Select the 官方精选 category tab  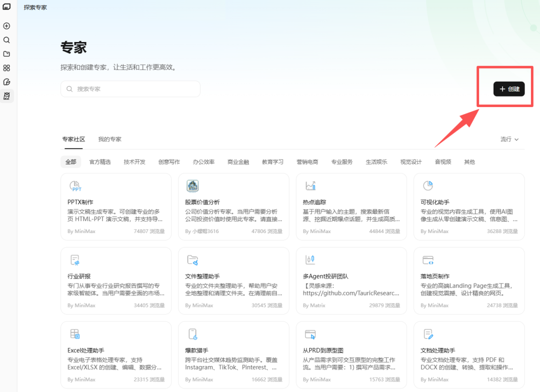click(x=100, y=161)
